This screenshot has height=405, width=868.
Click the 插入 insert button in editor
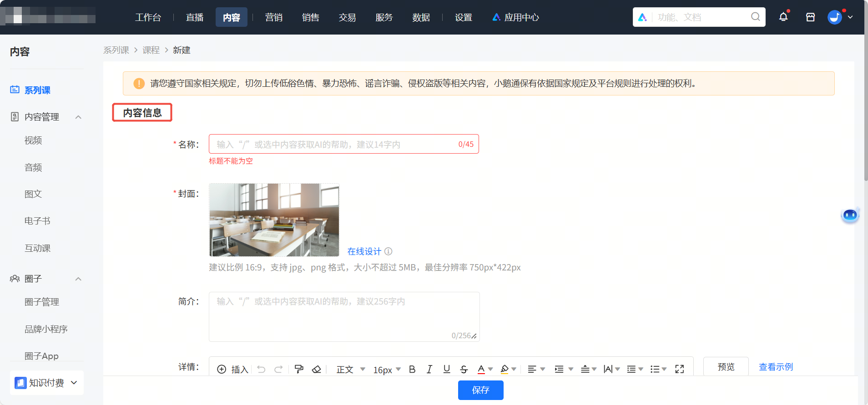click(x=232, y=369)
